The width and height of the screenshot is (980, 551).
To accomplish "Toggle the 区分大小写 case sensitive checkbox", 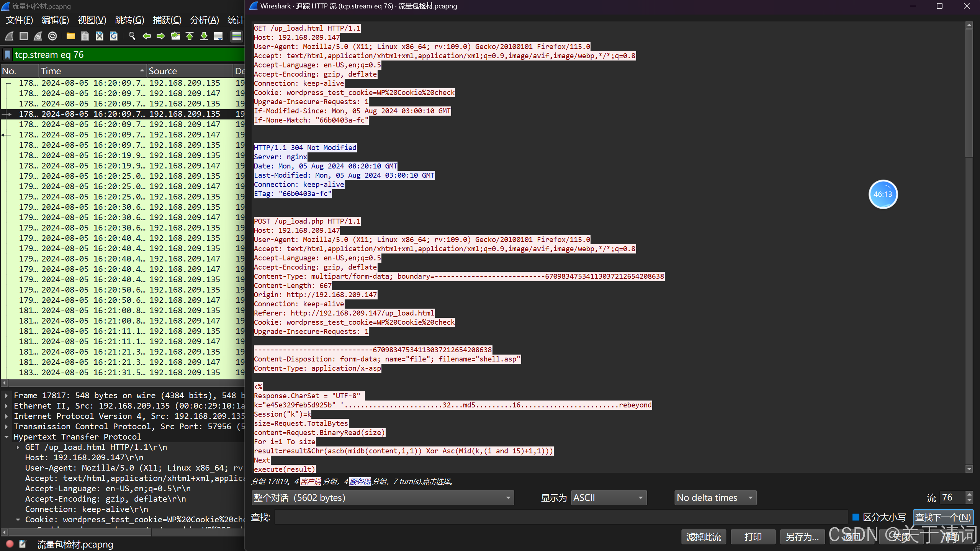I will coord(856,517).
